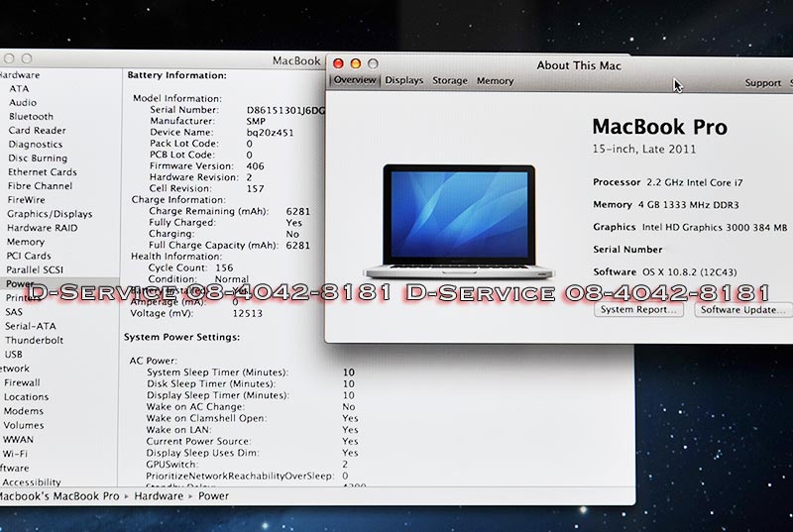793x532 pixels.
Task: Open the Memory tab in About This Mac
Action: [x=495, y=81]
